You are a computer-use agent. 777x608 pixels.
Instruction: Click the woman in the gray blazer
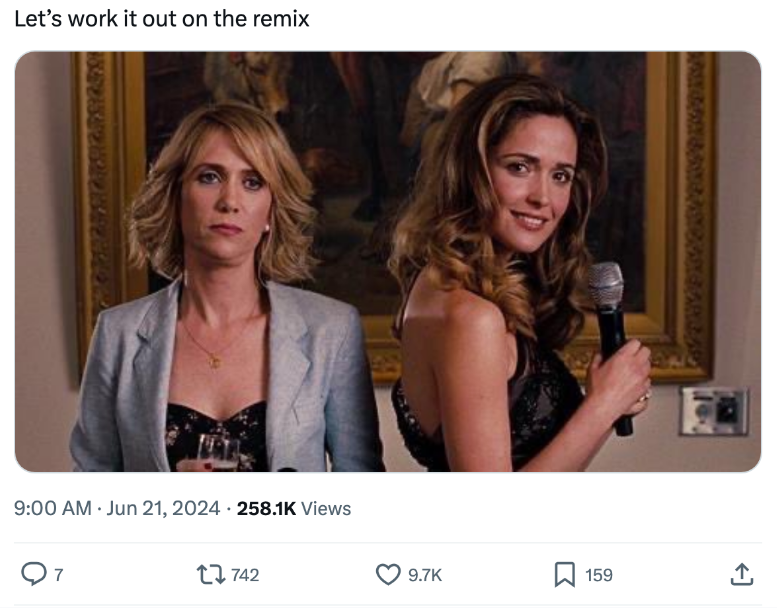pyautogui.click(x=225, y=330)
